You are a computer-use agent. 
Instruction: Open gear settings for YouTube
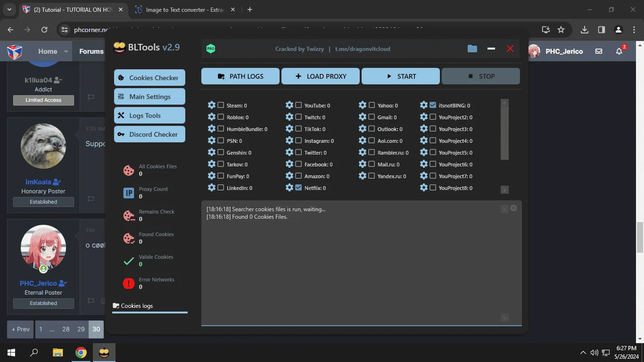tap(289, 105)
